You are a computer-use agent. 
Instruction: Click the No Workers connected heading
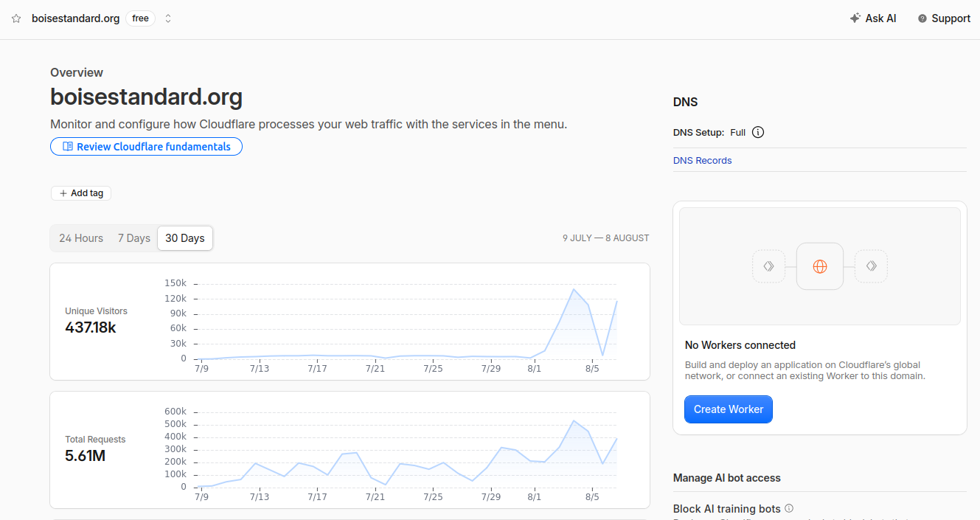click(740, 345)
